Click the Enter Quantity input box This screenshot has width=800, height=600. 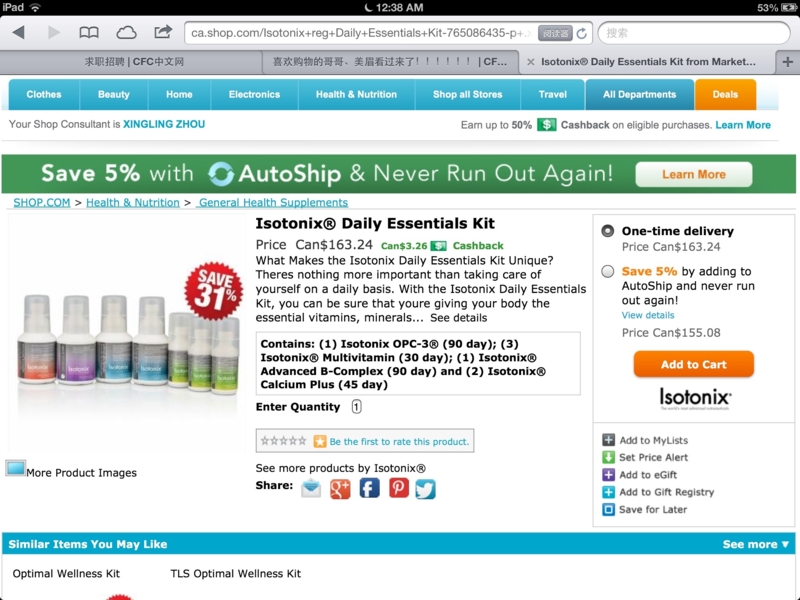click(x=356, y=407)
